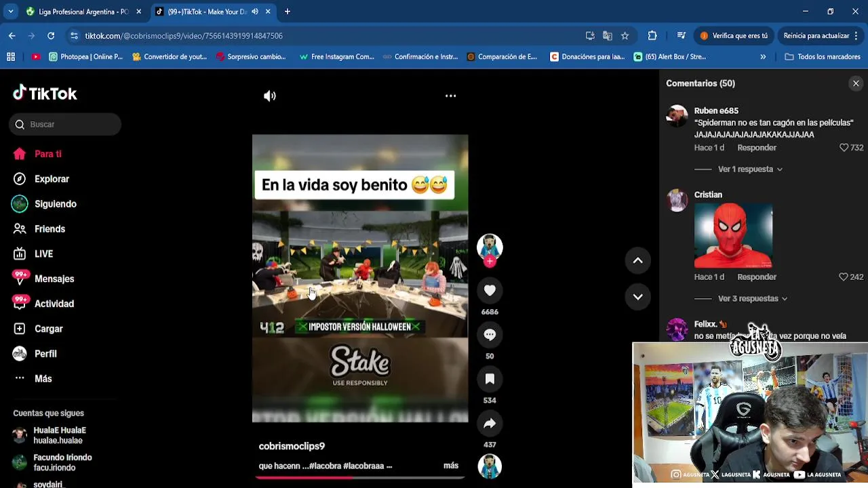Screen dimensions: 868x488
Task: Like Ruben e685's comment
Action: [x=844, y=147]
